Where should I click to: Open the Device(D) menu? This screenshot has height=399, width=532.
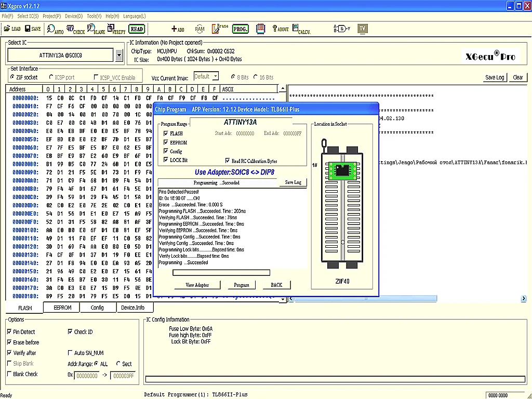pyautogui.click(x=74, y=16)
